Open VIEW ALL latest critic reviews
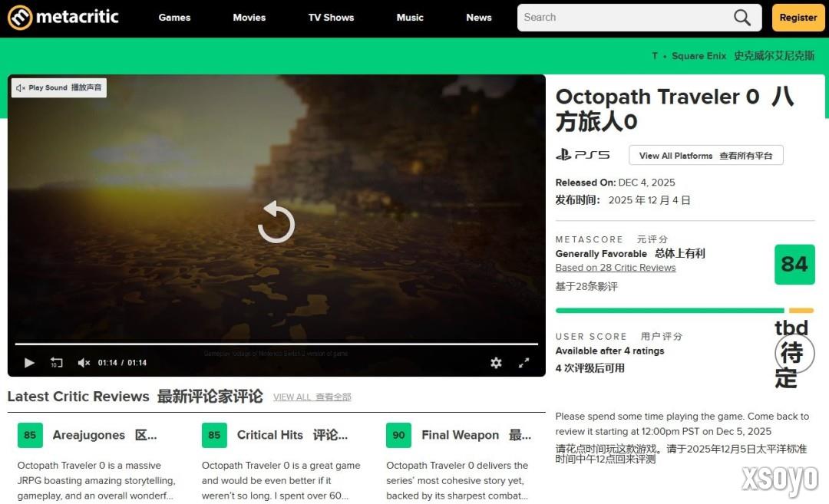Screen dimensions: 829x504 [x=312, y=397]
